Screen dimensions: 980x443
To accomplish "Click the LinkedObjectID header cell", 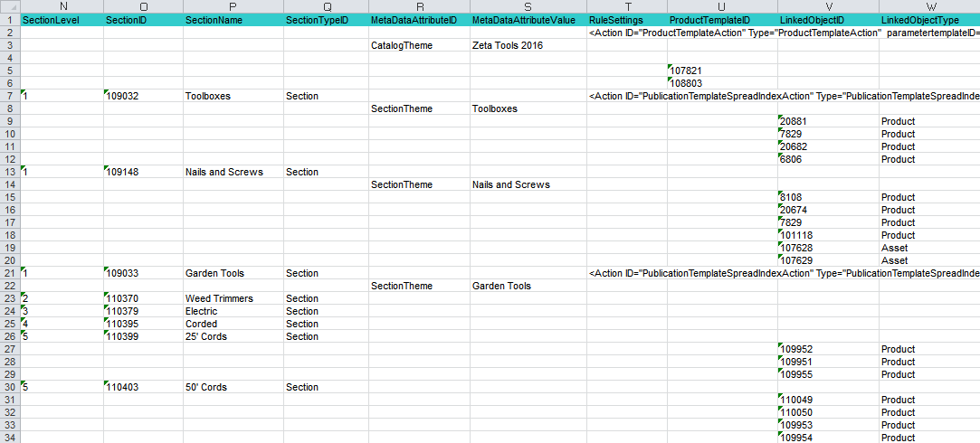I will [828, 19].
